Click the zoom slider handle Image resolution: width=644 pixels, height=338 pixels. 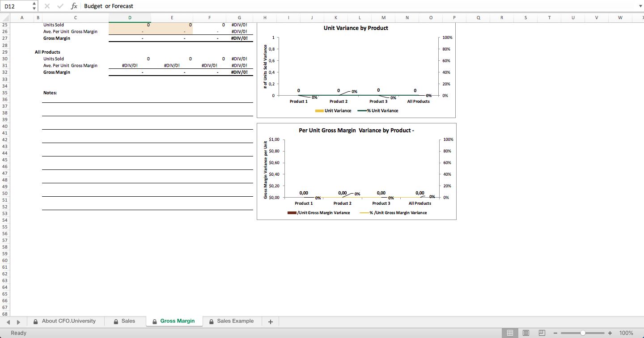pos(583,333)
